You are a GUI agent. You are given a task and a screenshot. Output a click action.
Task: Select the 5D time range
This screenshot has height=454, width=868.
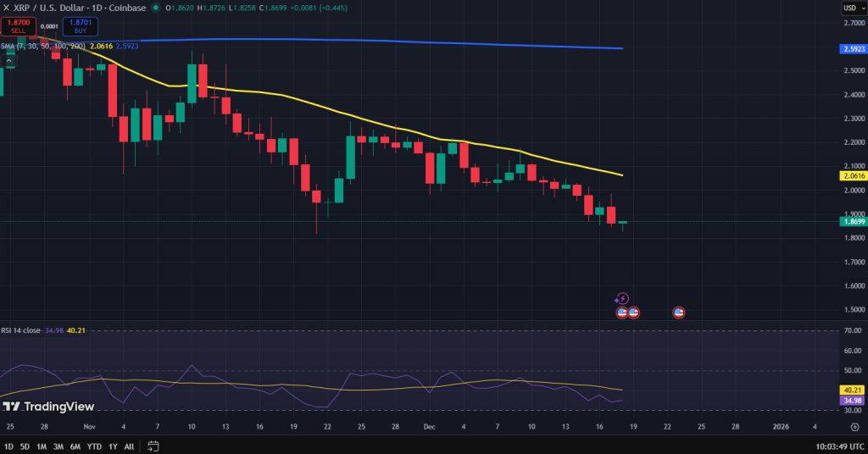click(25, 446)
